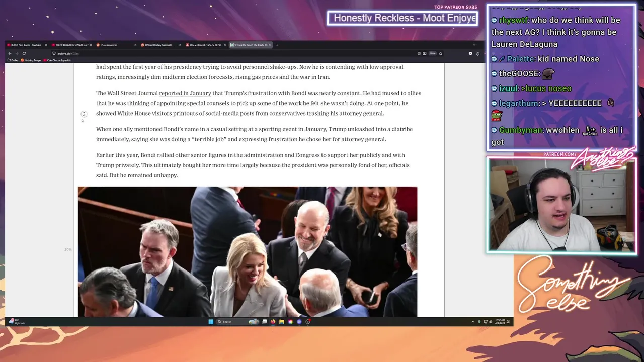Image resolution: width=644 pixels, height=362 pixels.
Task: Follow the 'reported in January' link
Action: 185,93
